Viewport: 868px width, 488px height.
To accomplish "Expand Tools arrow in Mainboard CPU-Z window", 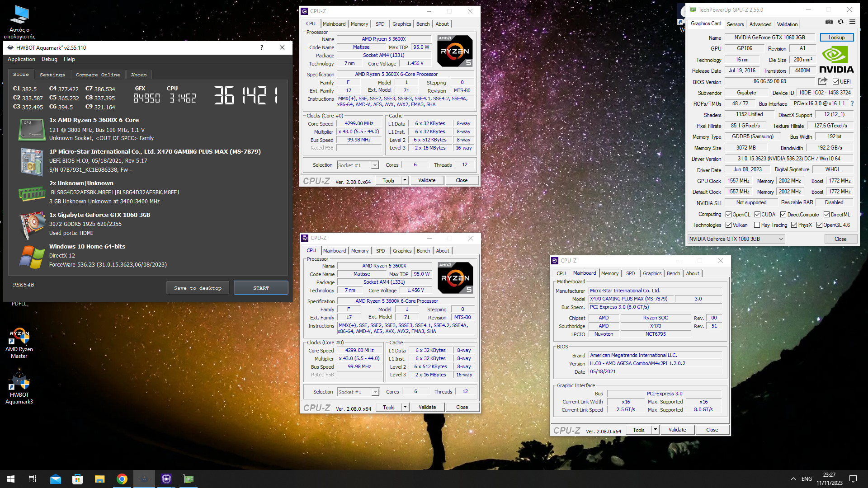I will click(655, 430).
